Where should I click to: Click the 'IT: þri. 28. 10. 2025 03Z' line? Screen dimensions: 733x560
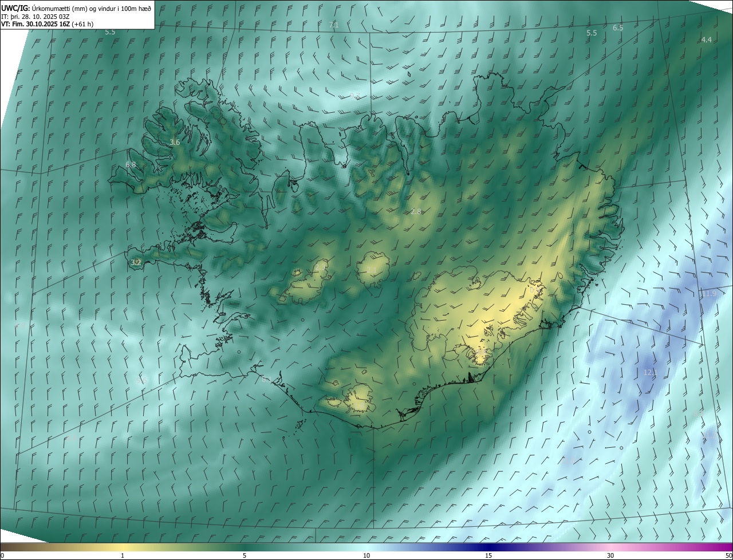(35, 16)
